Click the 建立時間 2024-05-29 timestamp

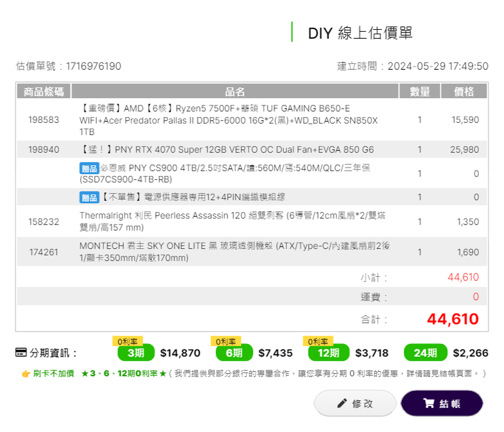413,66
